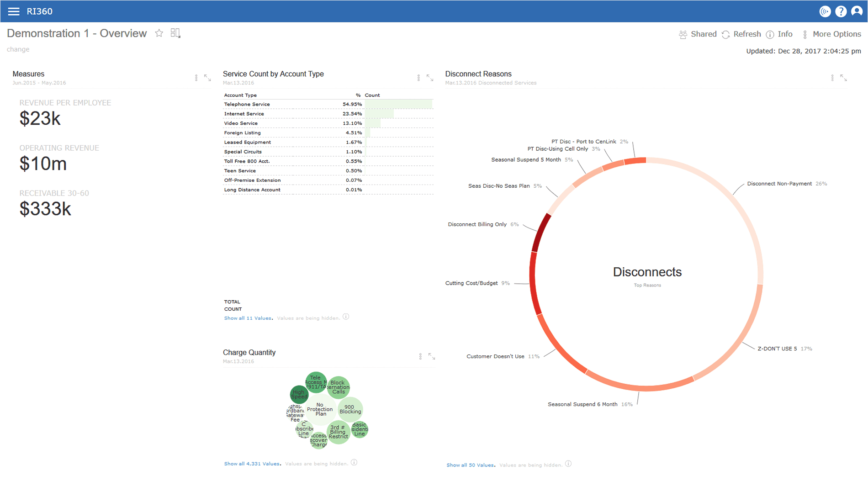Open More Options menu
868x492 pixels.
[x=831, y=34]
